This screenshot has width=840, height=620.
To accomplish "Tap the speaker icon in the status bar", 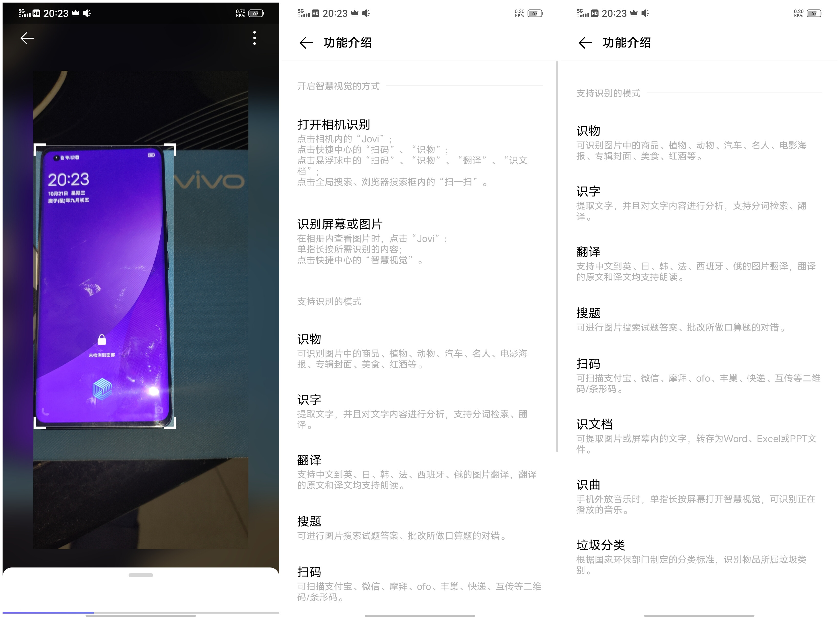I will (87, 13).
